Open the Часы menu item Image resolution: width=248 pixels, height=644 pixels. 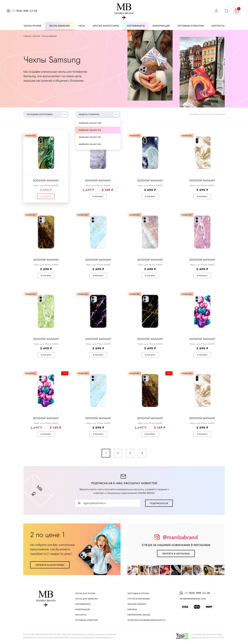pyautogui.click(x=81, y=26)
